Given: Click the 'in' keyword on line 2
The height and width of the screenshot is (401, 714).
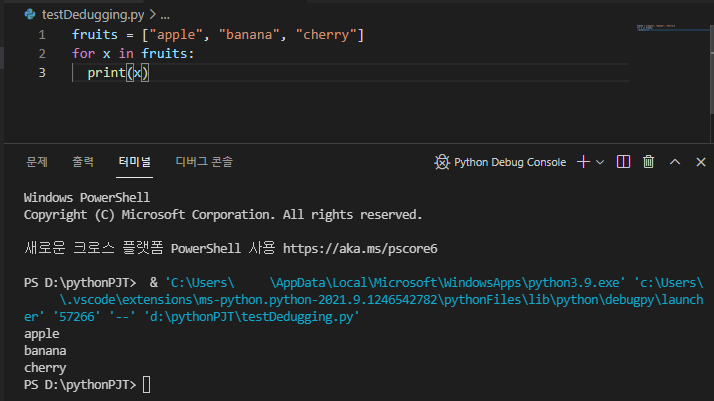Looking at the screenshot, I should [x=126, y=54].
